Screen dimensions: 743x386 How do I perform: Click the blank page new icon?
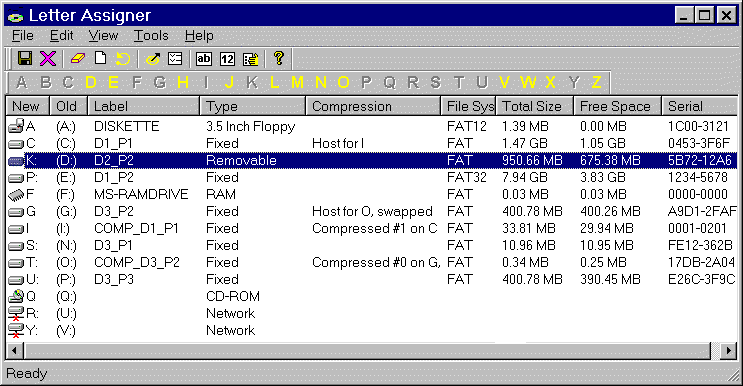(100, 58)
